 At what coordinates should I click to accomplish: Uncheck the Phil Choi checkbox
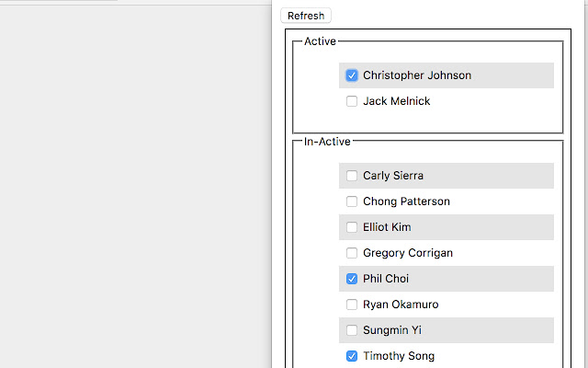point(352,279)
